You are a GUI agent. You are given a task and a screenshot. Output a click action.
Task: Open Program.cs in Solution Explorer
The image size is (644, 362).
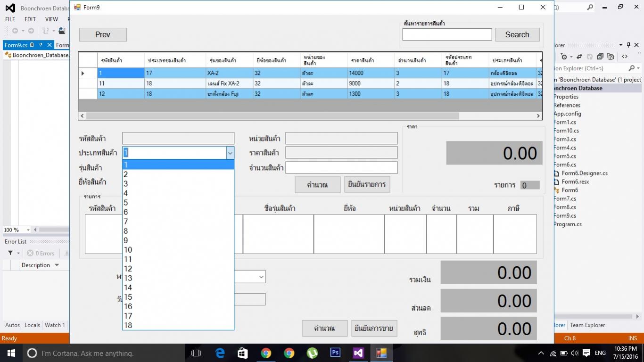[568, 224]
